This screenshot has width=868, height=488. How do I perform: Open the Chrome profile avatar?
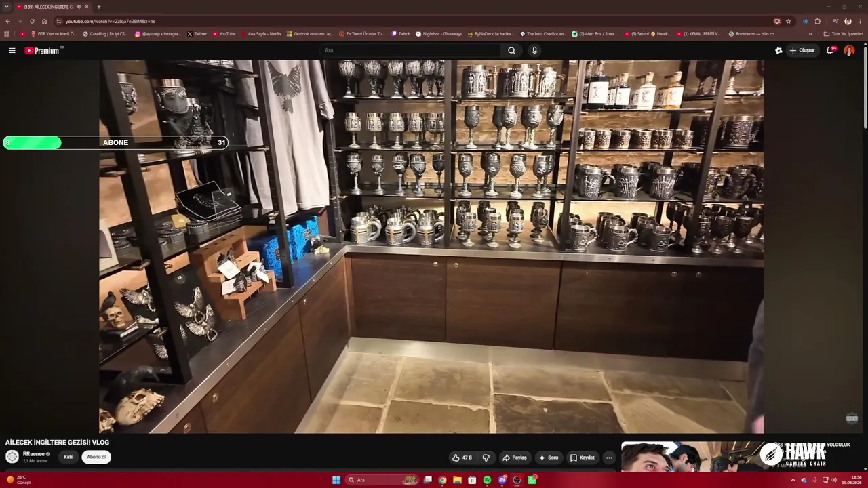tap(848, 21)
